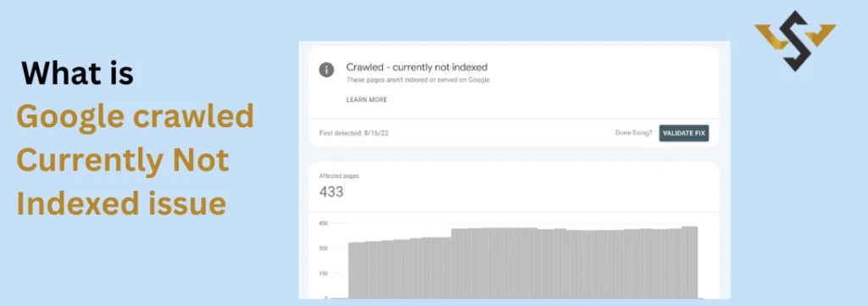Click the 'Google crawled' heading line
This screenshot has height=306, width=868.
point(135,117)
